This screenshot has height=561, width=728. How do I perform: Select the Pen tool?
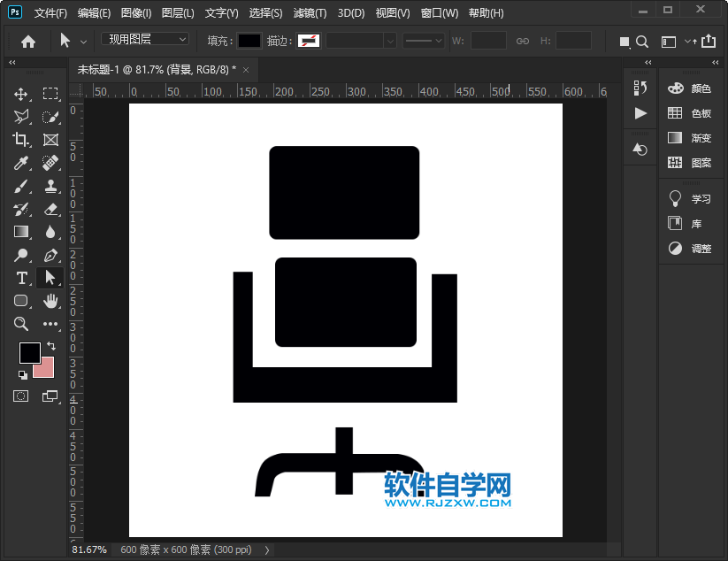(50, 255)
